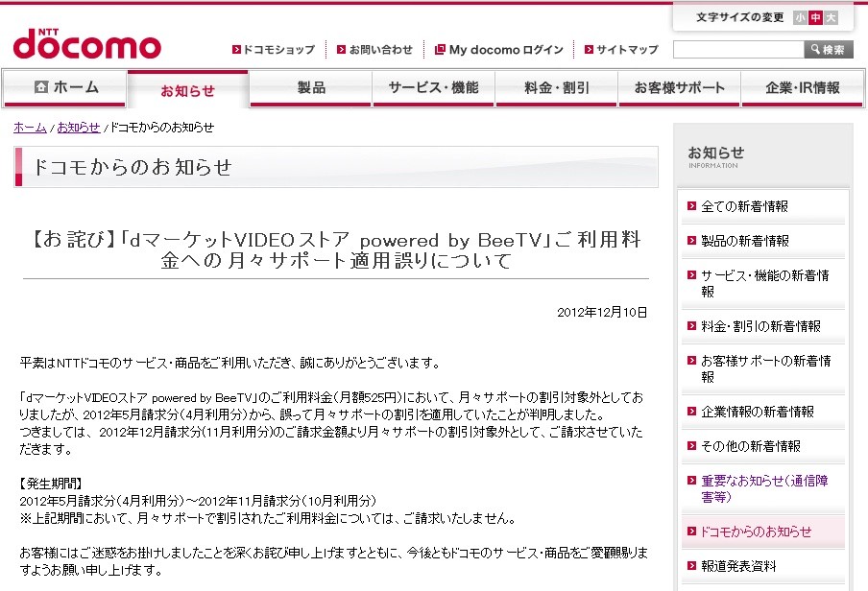This screenshot has height=591, width=868.
Task: Open the お問い合わせ link
Action: (x=374, y=50)
